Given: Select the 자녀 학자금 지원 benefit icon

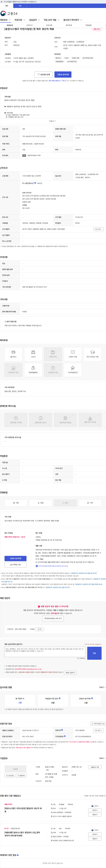Looking at the screenshot, I should point(93,354).
